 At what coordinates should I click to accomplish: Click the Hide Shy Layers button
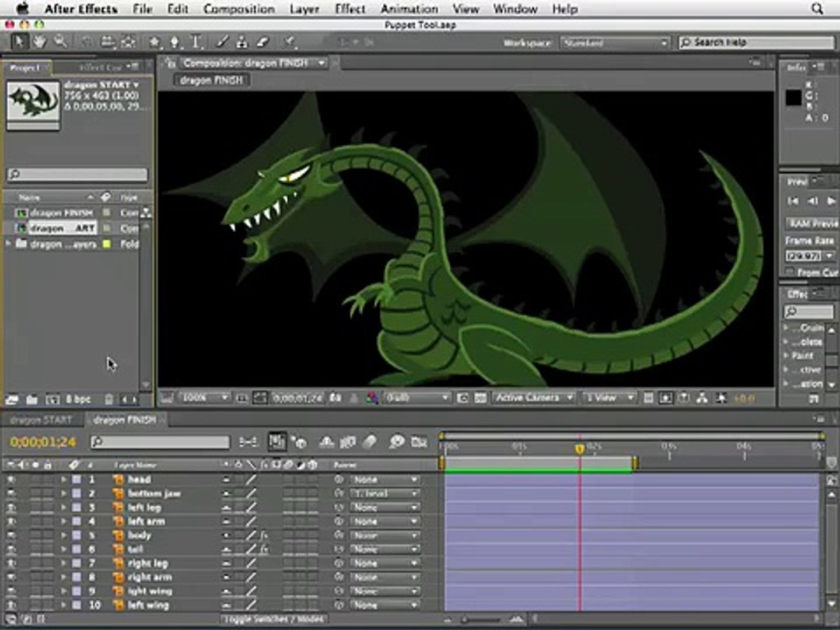tap(327, 442)
